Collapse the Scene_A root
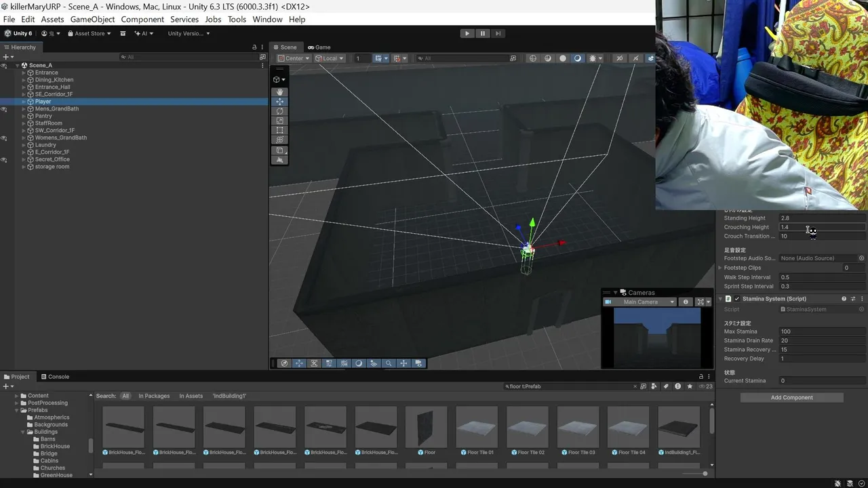868x488 pixels. click(x=17, y=66)
